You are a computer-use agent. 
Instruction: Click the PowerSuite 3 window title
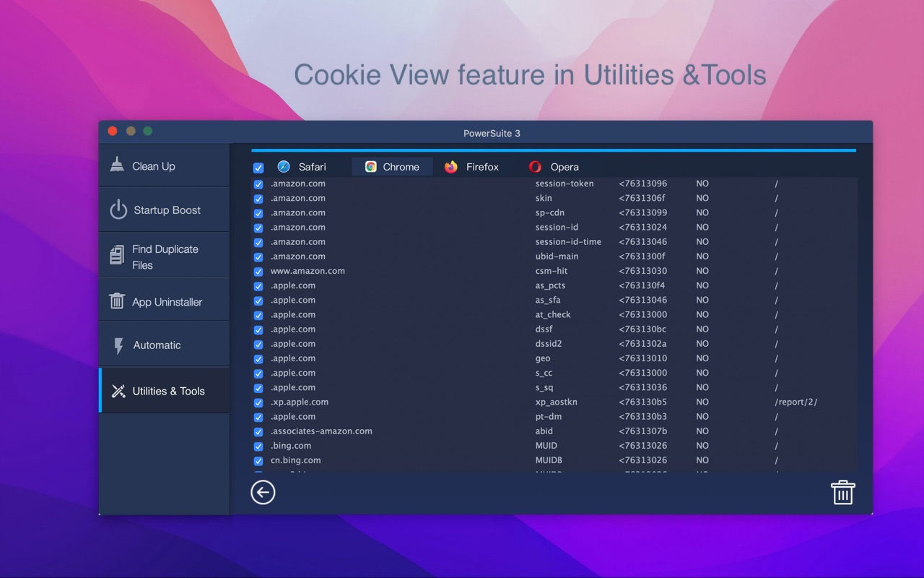[x=492, y=133]
